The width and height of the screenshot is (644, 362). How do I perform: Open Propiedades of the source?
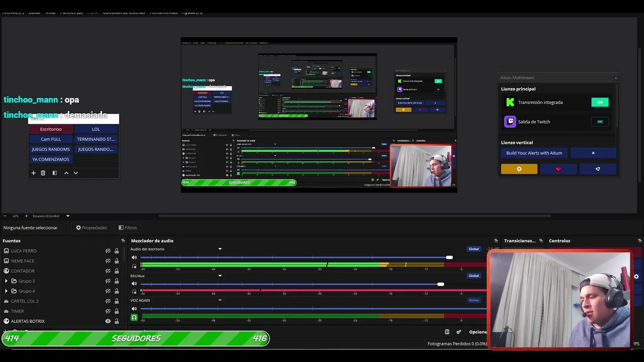[92, 228]
